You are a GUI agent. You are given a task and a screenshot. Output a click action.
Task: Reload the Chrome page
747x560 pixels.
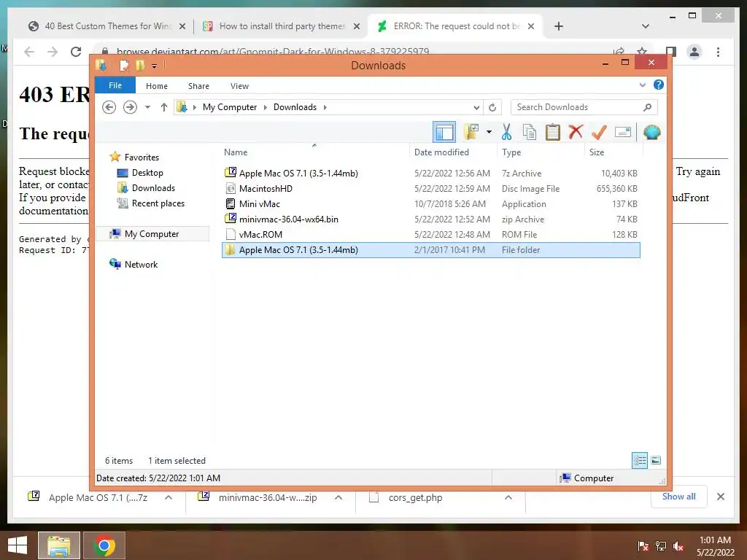point(76,52)
